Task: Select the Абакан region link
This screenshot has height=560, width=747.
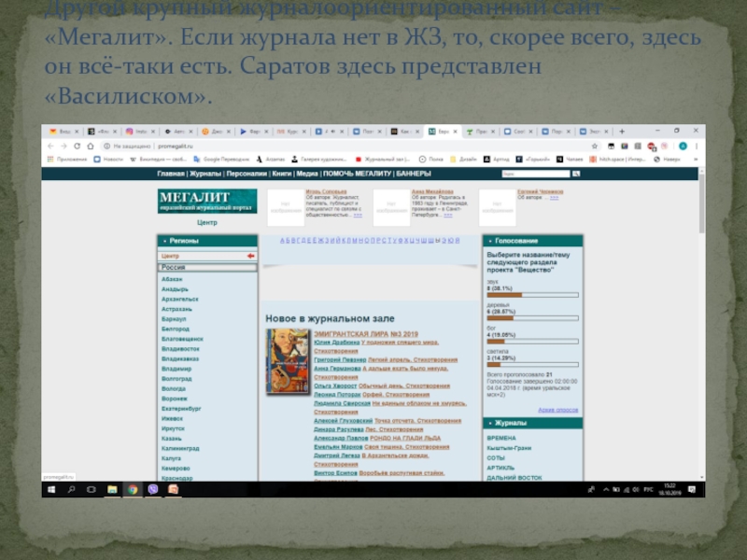Action: point(172,279)
